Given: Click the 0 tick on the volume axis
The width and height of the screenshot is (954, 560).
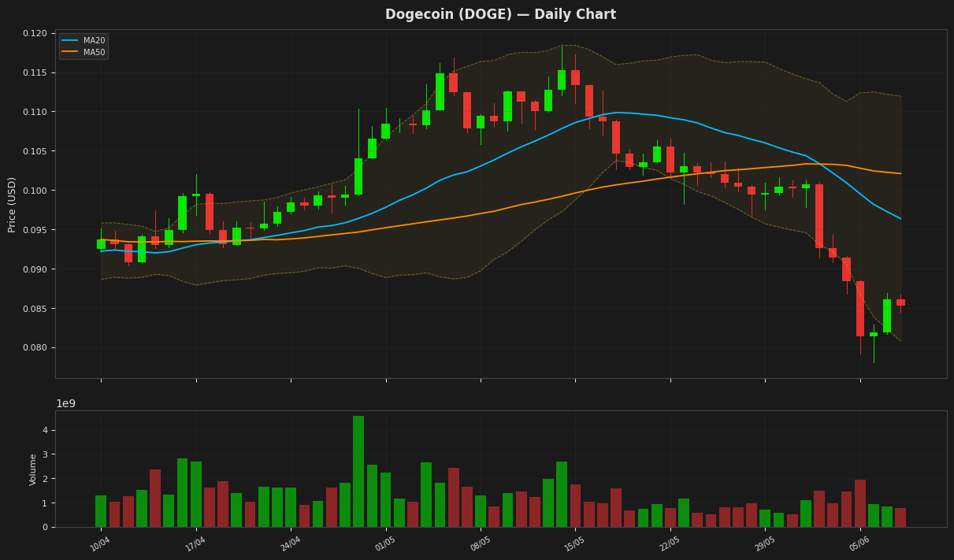Looking at the screenshot, I should coord(46,527).
